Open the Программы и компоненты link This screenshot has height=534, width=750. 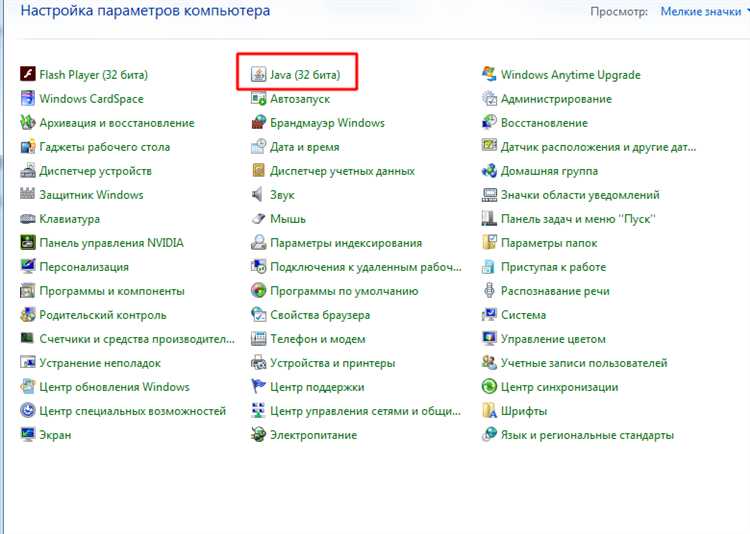112,290
